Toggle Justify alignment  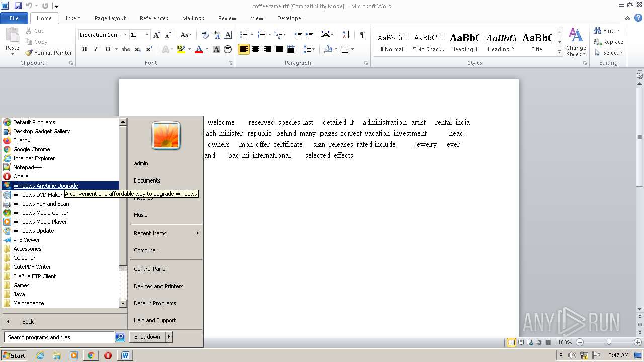pyautogui.click(x=279, y=49)
